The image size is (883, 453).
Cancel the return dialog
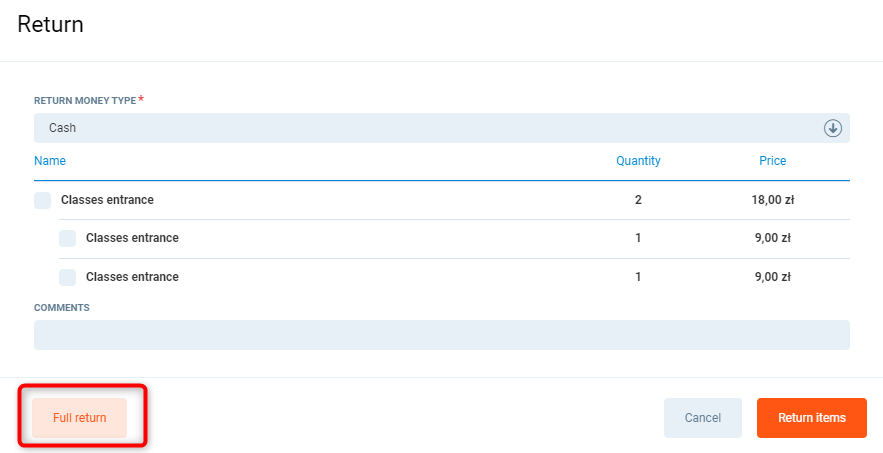(702, 418)
